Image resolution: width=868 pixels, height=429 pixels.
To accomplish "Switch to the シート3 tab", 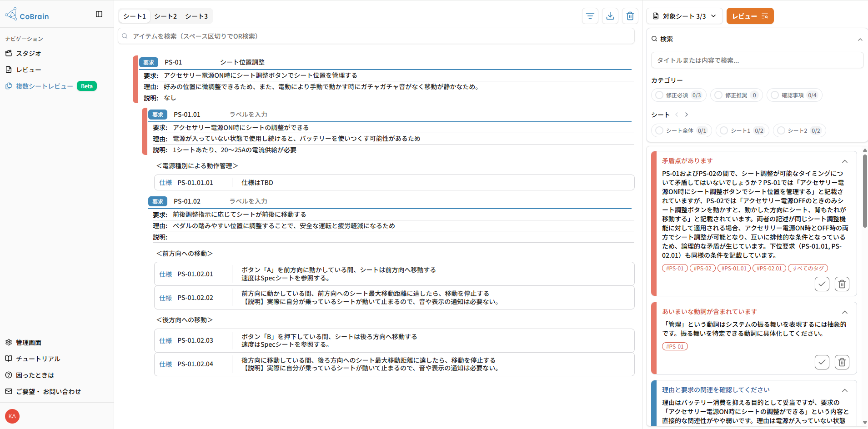I will [196, 16].
